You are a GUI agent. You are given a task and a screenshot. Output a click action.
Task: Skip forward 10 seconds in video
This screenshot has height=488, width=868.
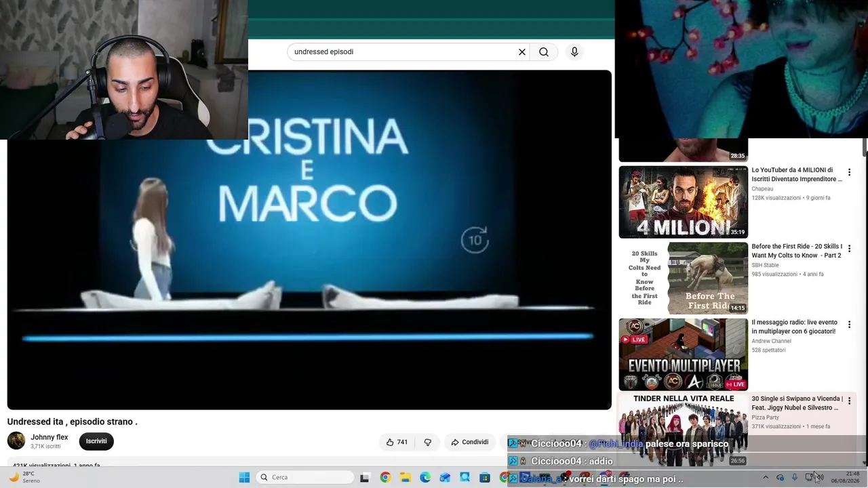coord(475,239)
